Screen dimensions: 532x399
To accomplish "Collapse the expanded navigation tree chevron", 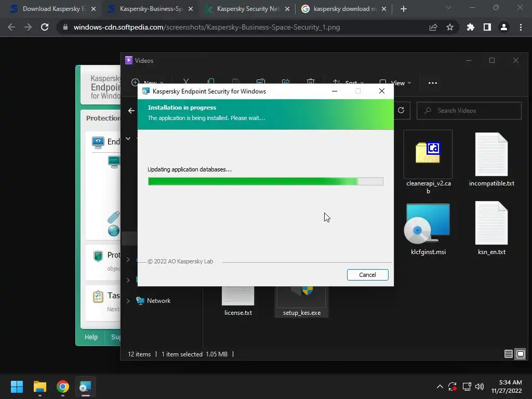I will (128, 138).
